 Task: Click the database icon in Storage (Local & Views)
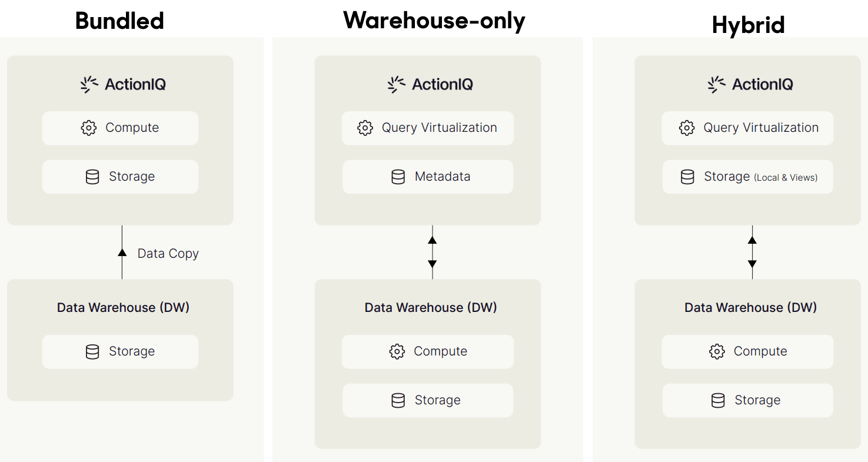687,177
